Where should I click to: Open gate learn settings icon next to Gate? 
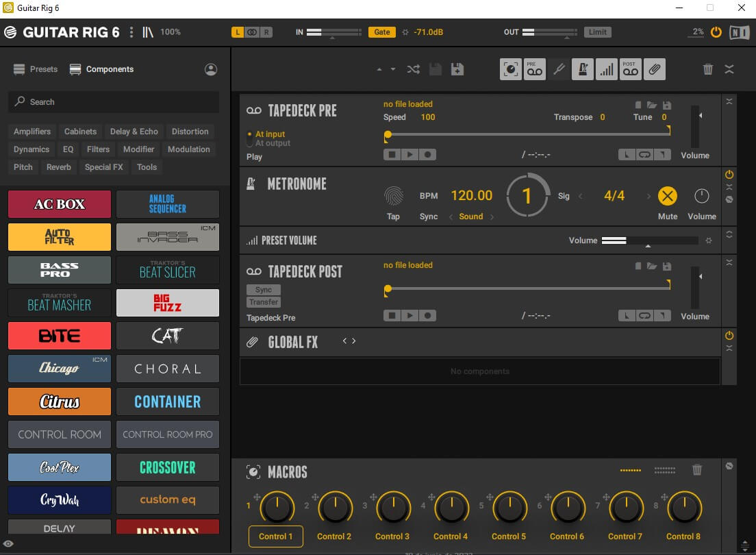(x=405, y=32)
